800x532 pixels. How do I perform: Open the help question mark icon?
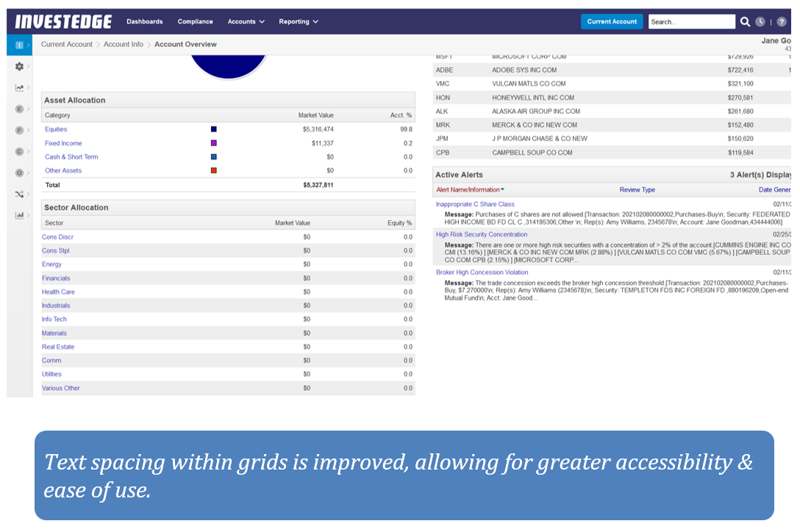click(x=781, y=22)
